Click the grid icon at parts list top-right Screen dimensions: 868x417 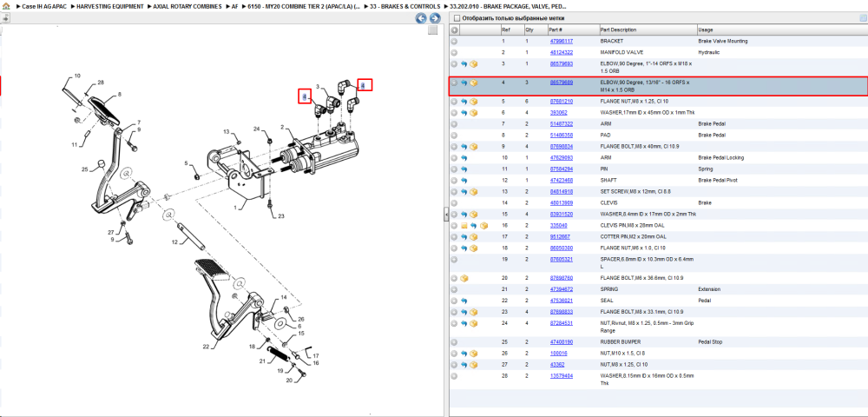[x=863, y=18]
